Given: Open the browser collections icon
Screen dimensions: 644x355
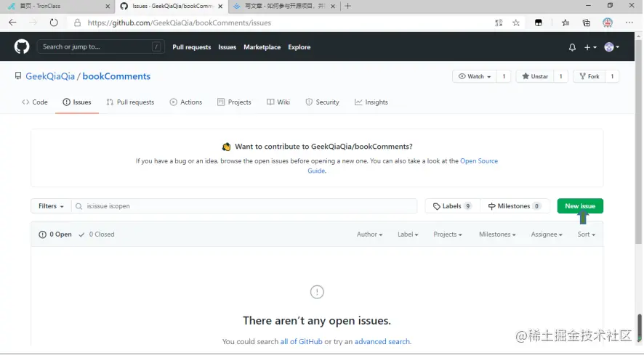Looking at the screenshot, I should [587, 23].
